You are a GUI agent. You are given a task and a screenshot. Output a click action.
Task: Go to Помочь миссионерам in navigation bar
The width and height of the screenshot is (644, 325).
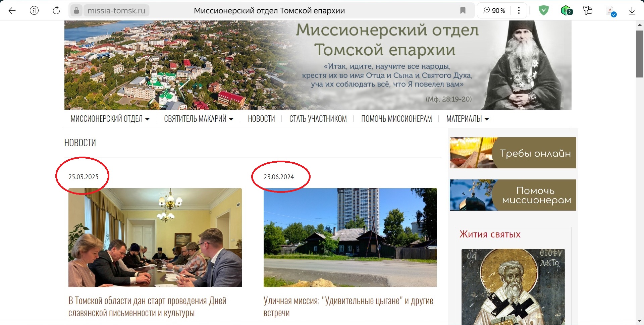tap(396, 119)
